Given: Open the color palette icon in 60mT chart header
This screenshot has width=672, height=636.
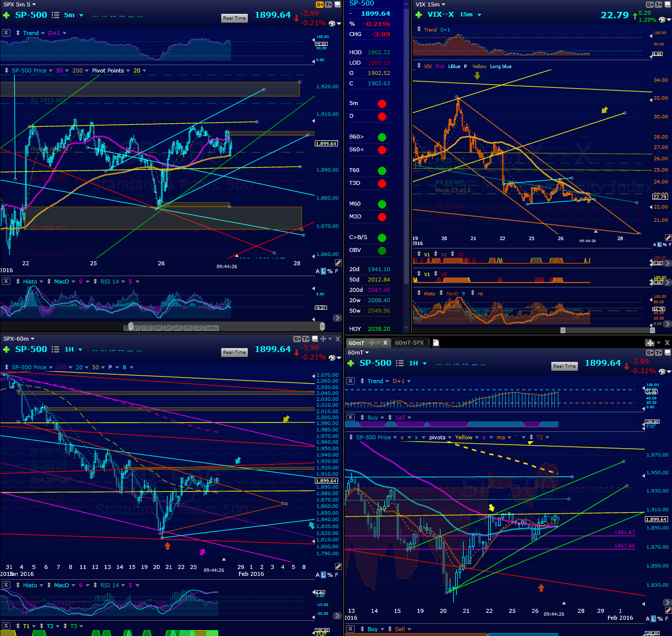Looking at the screenshot, I should [662, 371].
